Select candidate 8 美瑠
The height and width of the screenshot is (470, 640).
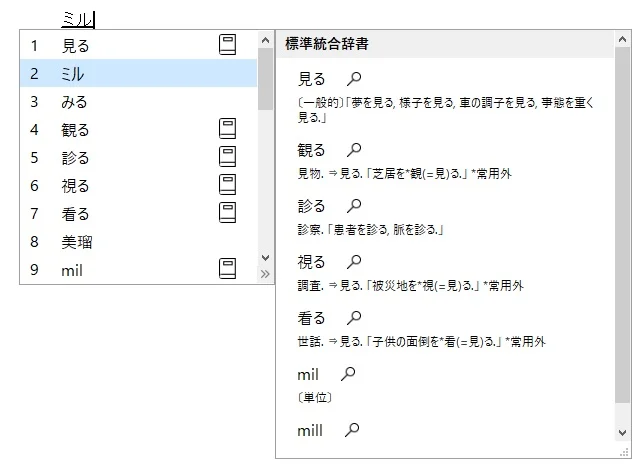point(139,242)
